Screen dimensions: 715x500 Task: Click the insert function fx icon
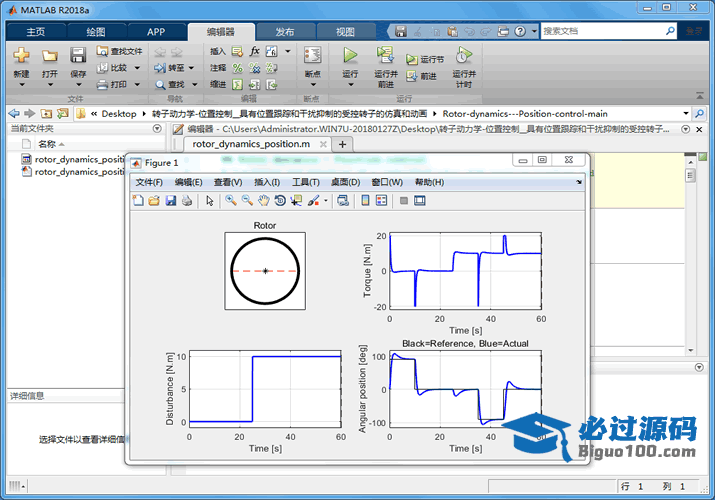coord(254,51)
